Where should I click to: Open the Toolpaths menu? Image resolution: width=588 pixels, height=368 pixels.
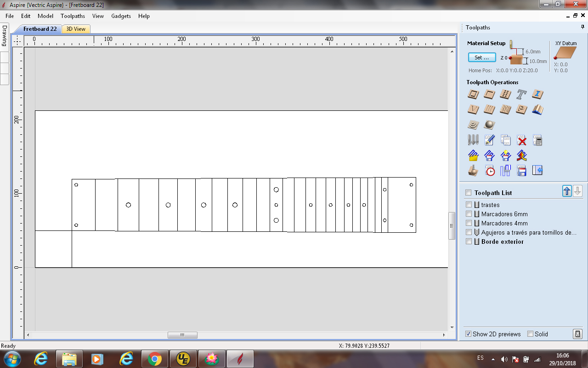point(73,16)
